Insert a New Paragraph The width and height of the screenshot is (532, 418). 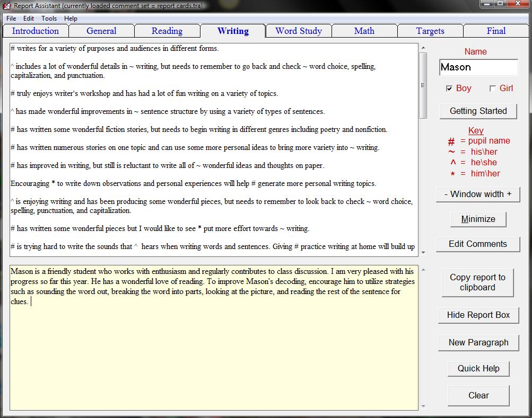click(478, 342)
